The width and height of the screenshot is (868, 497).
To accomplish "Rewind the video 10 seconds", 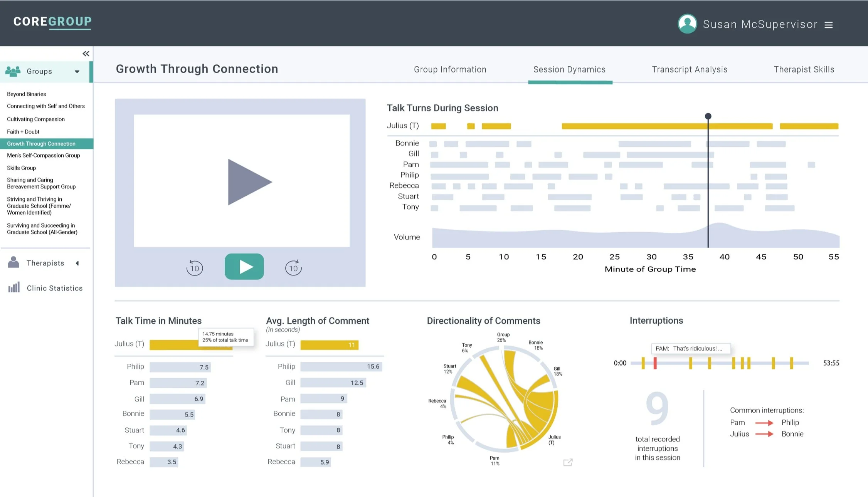I will (195, 267).
